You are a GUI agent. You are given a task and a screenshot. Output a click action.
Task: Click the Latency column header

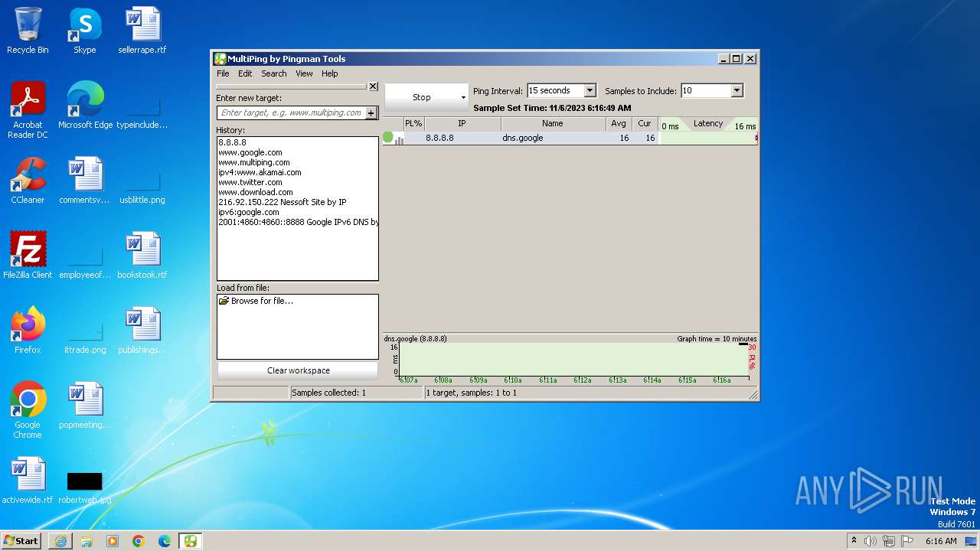pyautogui.click(x=708, y=123)
